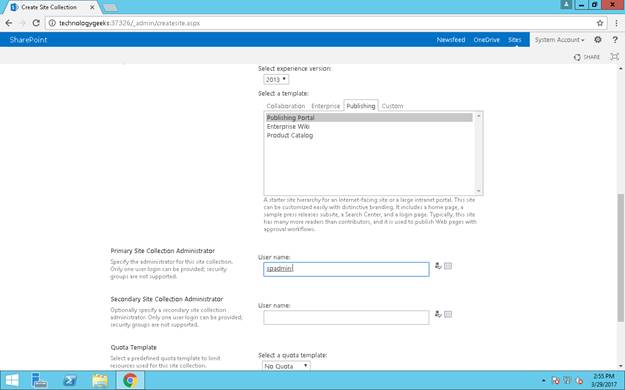The width and height of the screenshot is (625, 390).
Task: Bookmark page with the star icon
Action: 600,23
